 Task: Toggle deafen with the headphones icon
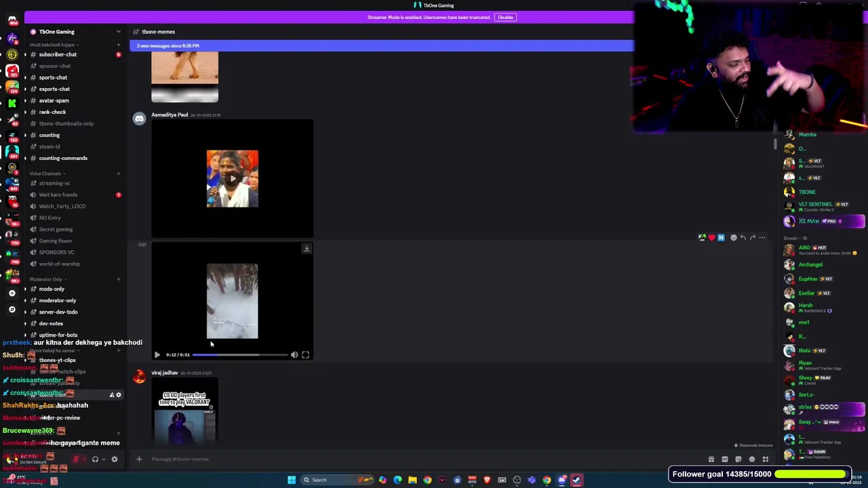coord(95,459)
